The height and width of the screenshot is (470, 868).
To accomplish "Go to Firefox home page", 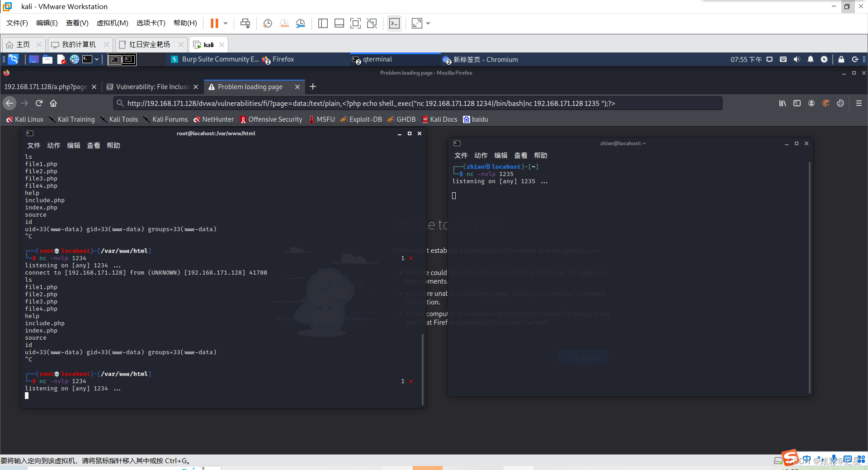I will coord(53,103).
